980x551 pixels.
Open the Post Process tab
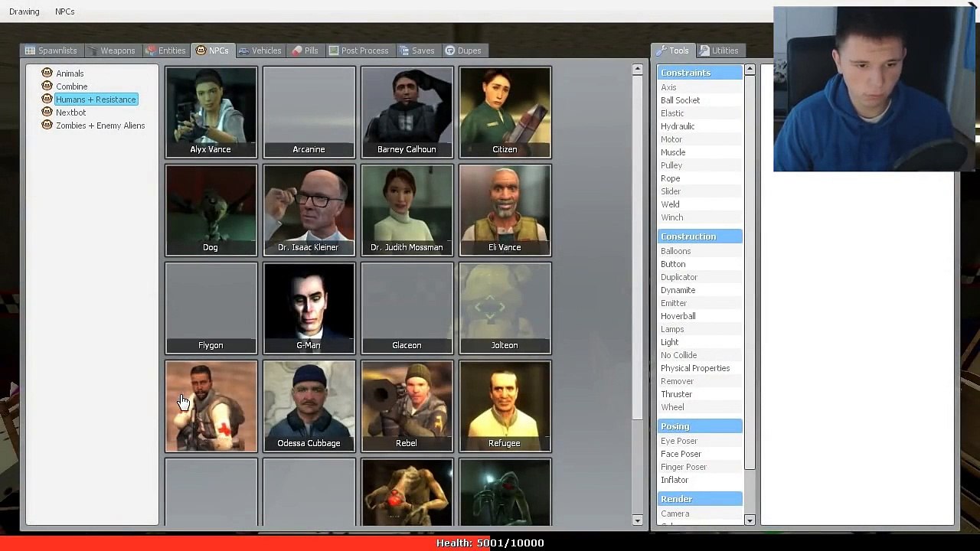pyautogui.click(x=358, y=51)
